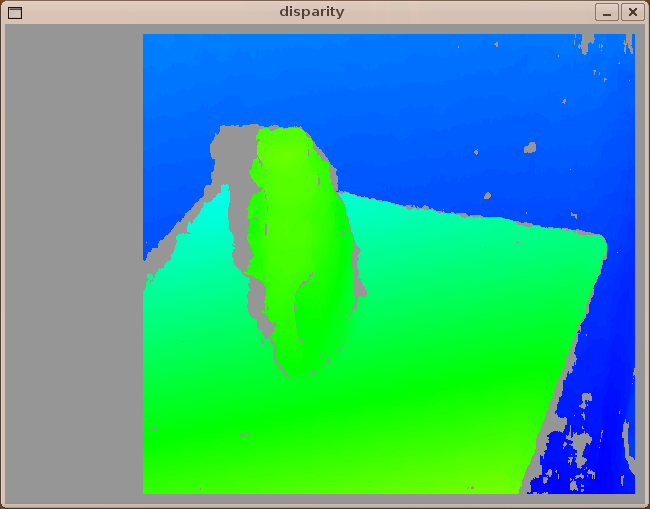
Task: Minimize the disparity window
Action: (607, 12)
